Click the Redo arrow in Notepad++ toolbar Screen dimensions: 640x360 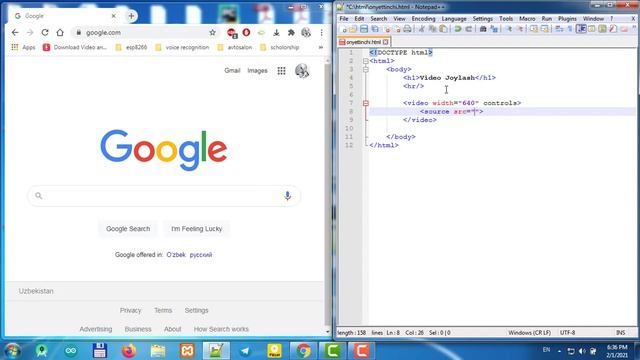coord(469,29)
